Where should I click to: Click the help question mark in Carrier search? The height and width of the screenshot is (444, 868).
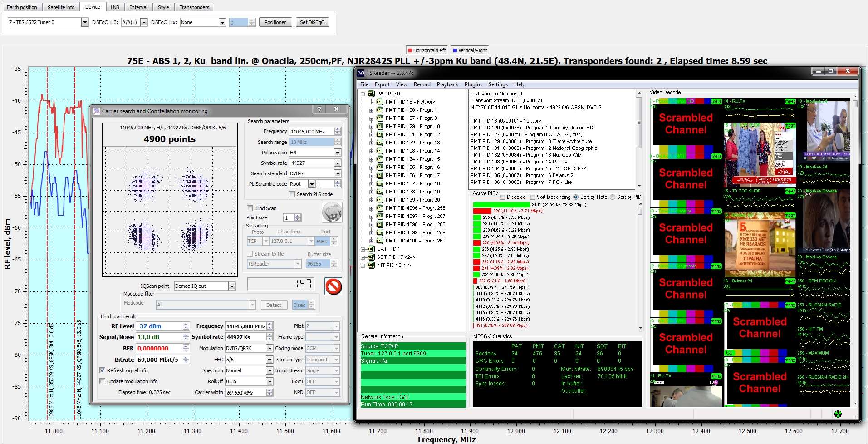tap(319, 109)
